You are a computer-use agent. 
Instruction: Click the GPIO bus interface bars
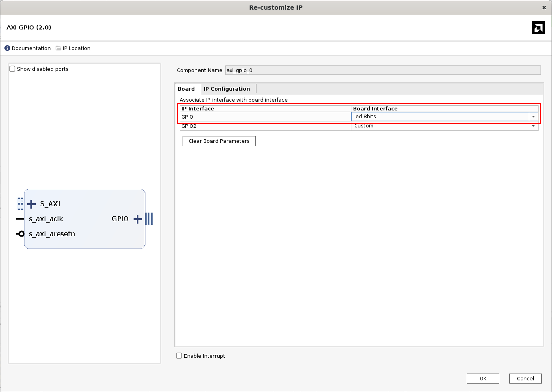(149, 219)
